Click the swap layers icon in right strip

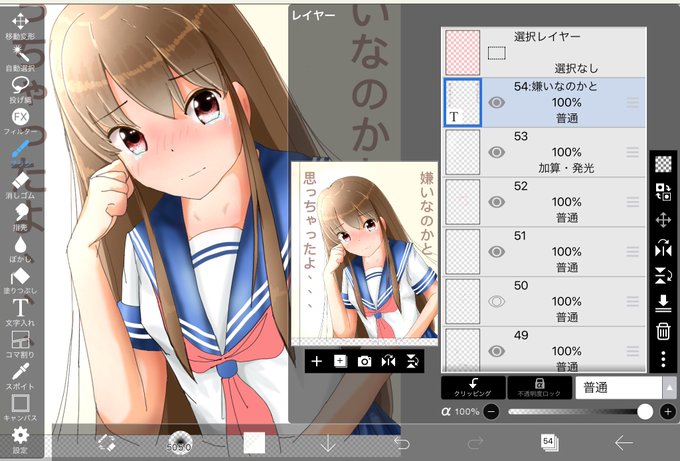[663, 192]
